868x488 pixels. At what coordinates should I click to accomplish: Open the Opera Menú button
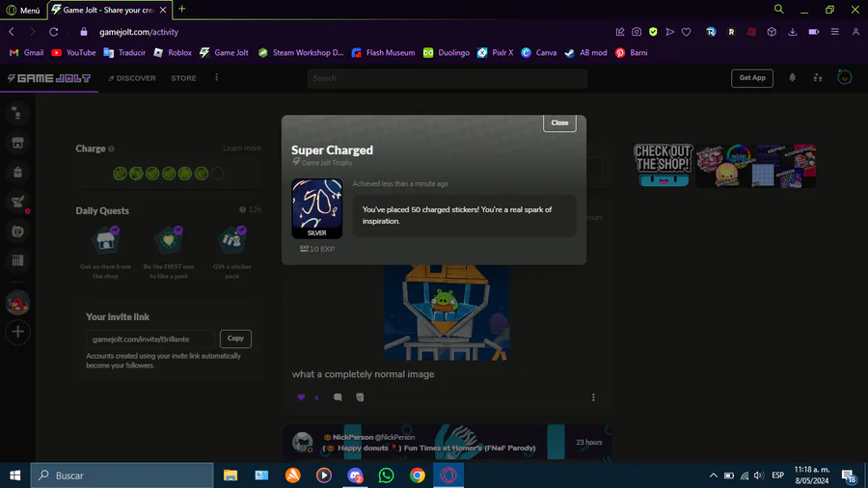pyautogui.click(x=23, y=10)
